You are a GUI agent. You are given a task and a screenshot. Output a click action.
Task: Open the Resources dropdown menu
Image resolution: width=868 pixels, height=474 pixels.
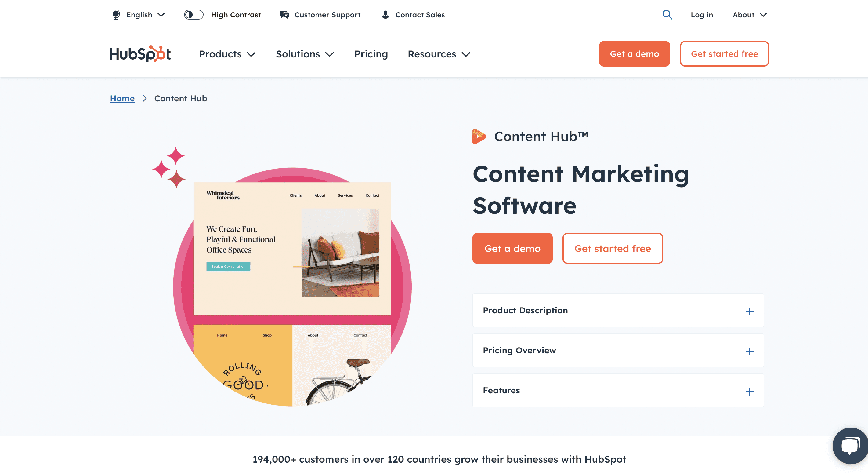tap(439, 54)
